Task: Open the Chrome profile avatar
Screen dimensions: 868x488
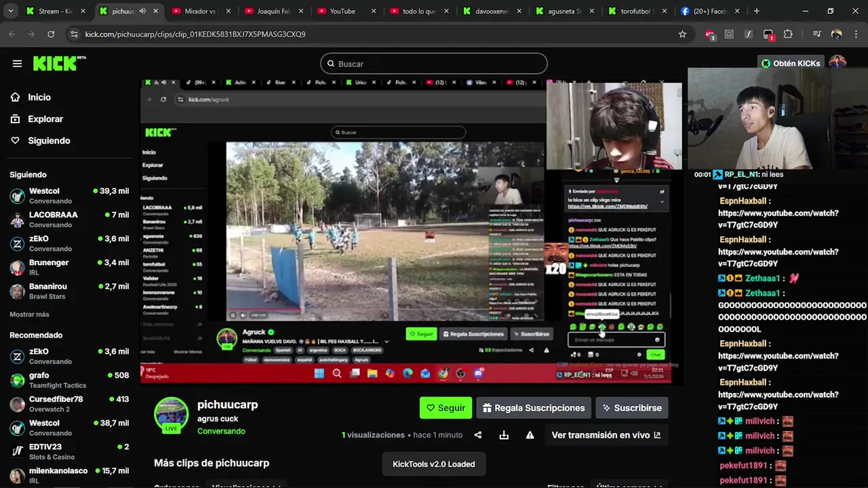Action: click(x=837, y=34)
